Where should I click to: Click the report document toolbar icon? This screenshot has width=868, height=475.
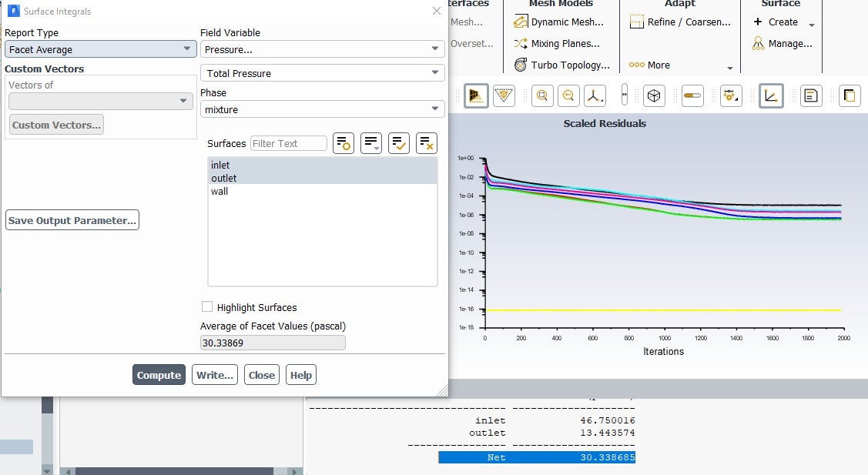[x=810, y=95]
